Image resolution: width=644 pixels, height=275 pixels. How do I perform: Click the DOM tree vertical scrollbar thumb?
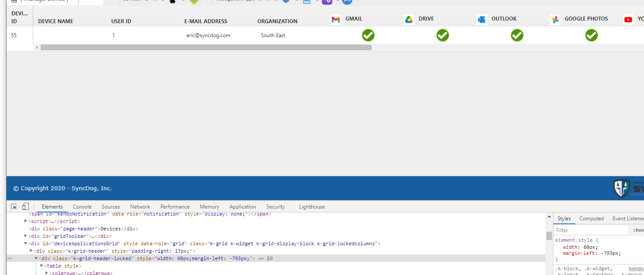pyautogui.click(x=549, y=236)
